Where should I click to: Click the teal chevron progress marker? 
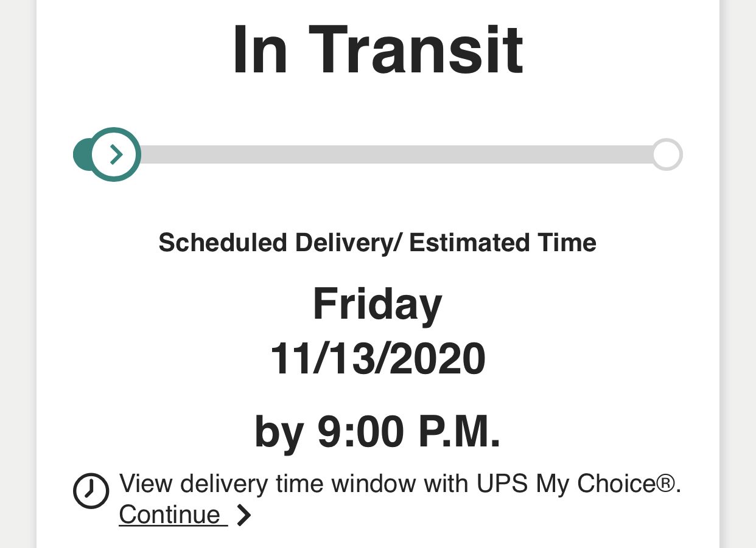tap(116, 154)
